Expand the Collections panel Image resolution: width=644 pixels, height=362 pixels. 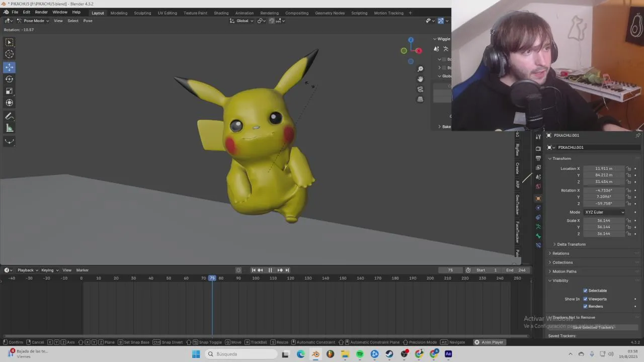(x=562, y=262)
